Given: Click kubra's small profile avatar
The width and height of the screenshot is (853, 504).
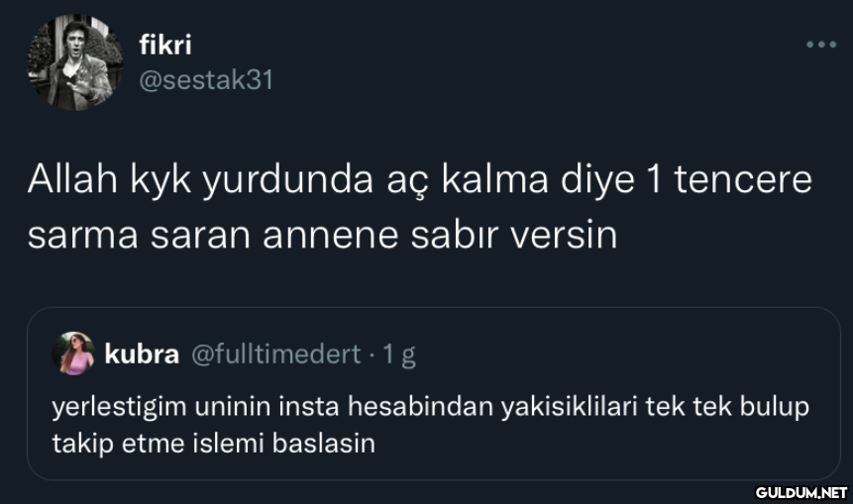Looking at the screenshot, I should (x=72, y=353).
